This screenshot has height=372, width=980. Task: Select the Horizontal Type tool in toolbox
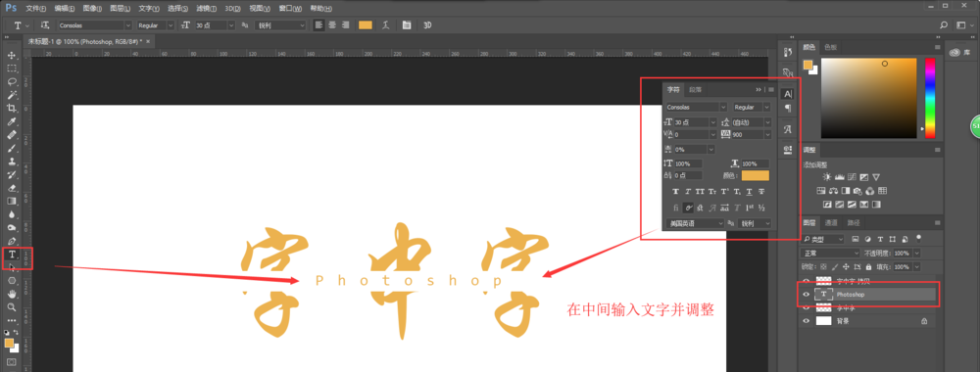pos(11,254)
